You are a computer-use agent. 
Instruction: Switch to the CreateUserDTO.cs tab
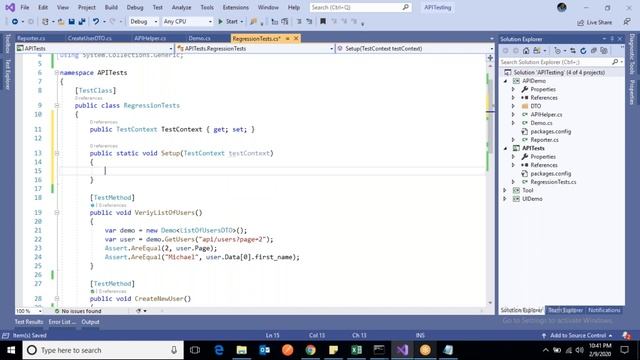(89, 38)
